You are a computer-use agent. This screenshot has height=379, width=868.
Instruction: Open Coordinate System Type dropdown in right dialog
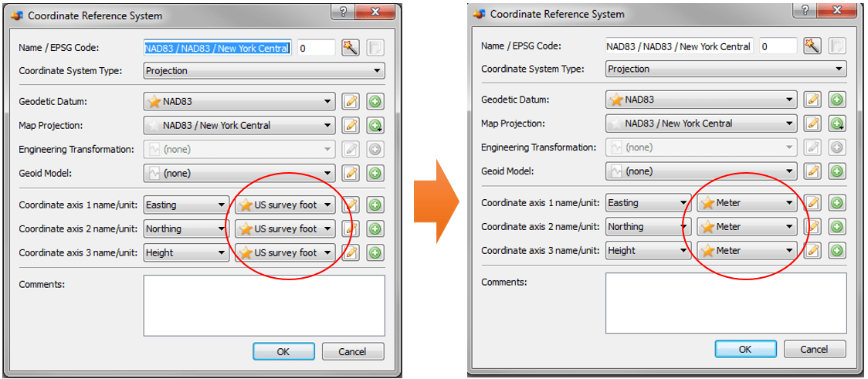click(x=726, y=69)
